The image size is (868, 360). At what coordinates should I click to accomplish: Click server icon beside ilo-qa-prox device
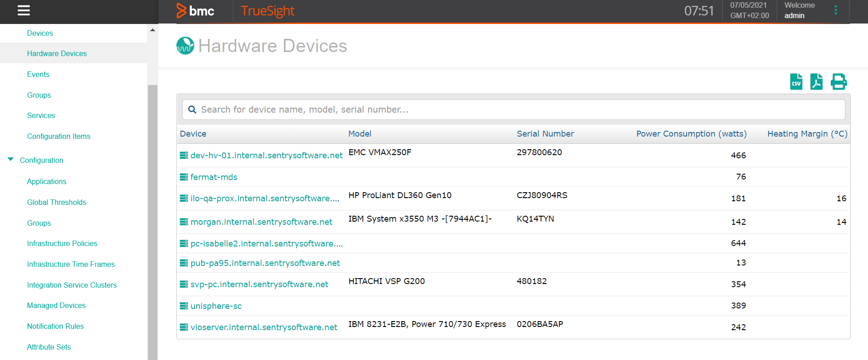pyautogui.click(x=184, y=199)
